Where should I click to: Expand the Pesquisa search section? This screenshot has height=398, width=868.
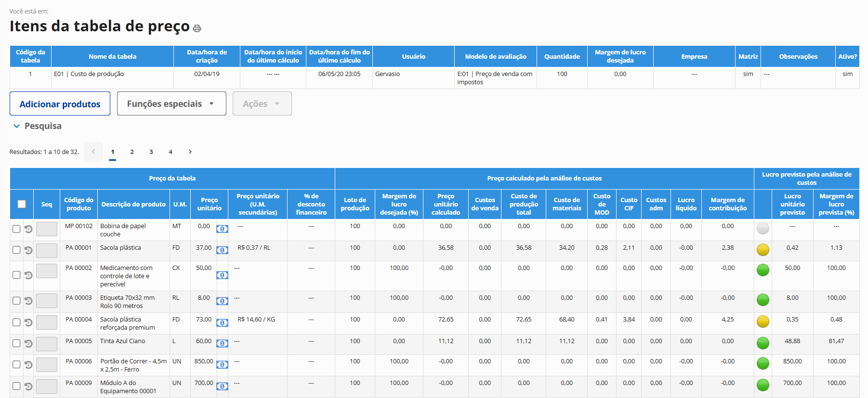38,126
